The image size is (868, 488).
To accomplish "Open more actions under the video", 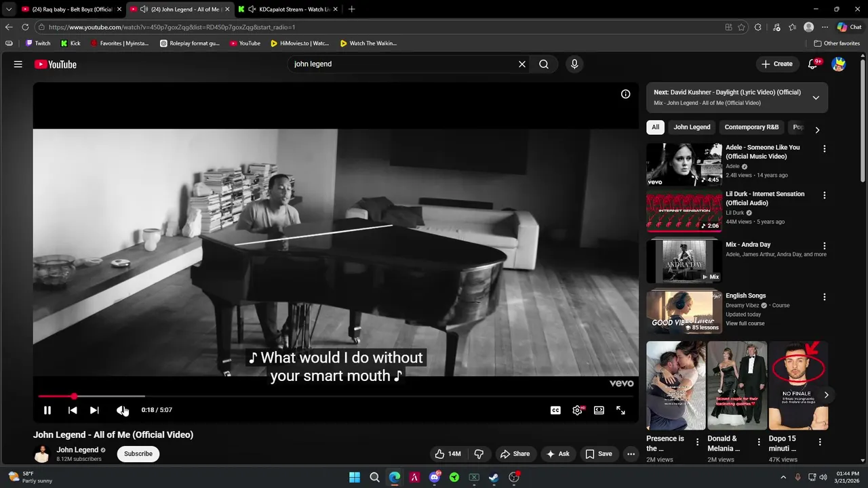I will click(631, 454).
